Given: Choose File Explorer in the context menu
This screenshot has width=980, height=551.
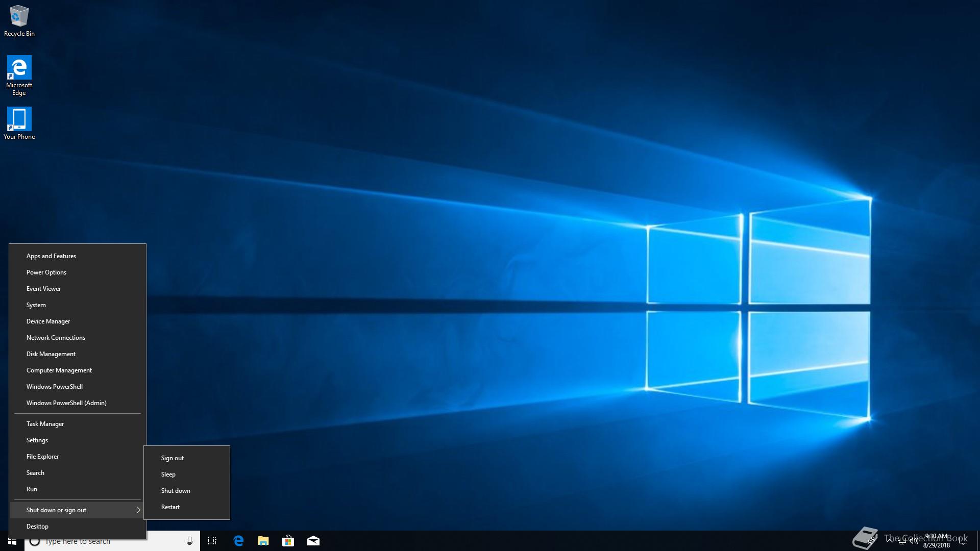Looking at the screenshot, I should (78, 457).
